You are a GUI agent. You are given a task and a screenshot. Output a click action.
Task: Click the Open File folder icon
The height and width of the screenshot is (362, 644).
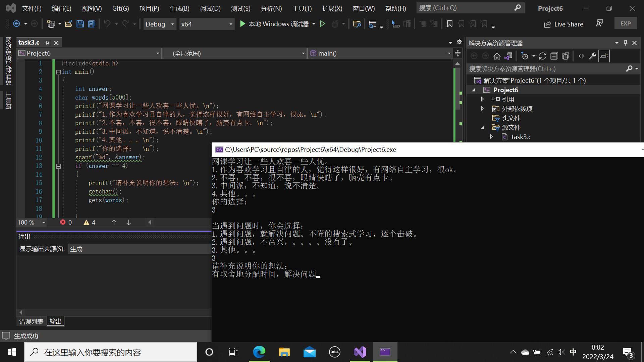(x=69, y=24)
